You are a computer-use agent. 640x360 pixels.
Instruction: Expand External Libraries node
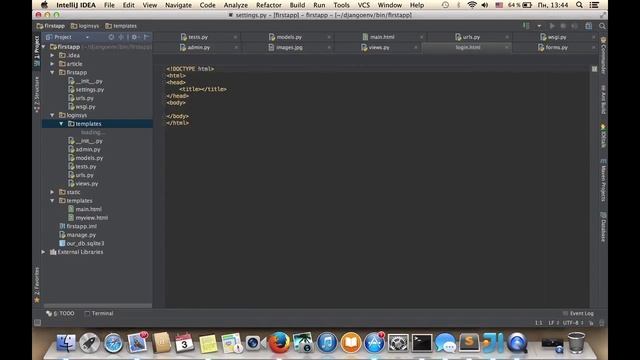point(43,252)
